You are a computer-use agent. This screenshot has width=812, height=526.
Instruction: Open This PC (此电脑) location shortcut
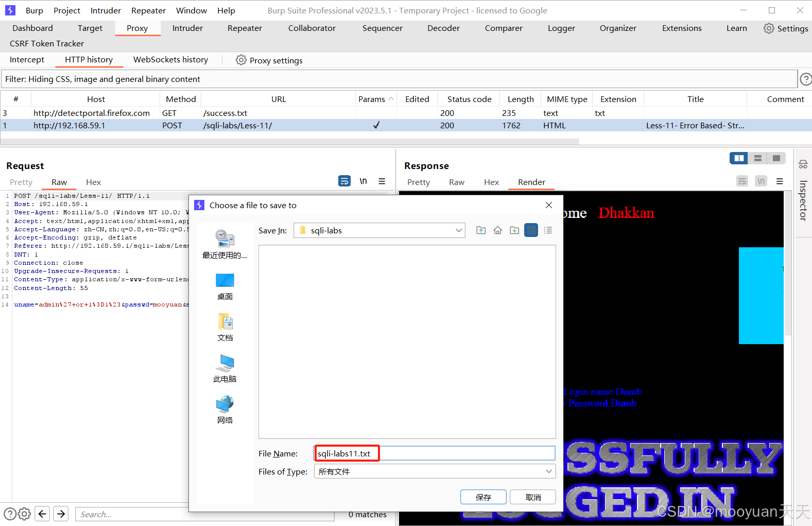point(224,369)
